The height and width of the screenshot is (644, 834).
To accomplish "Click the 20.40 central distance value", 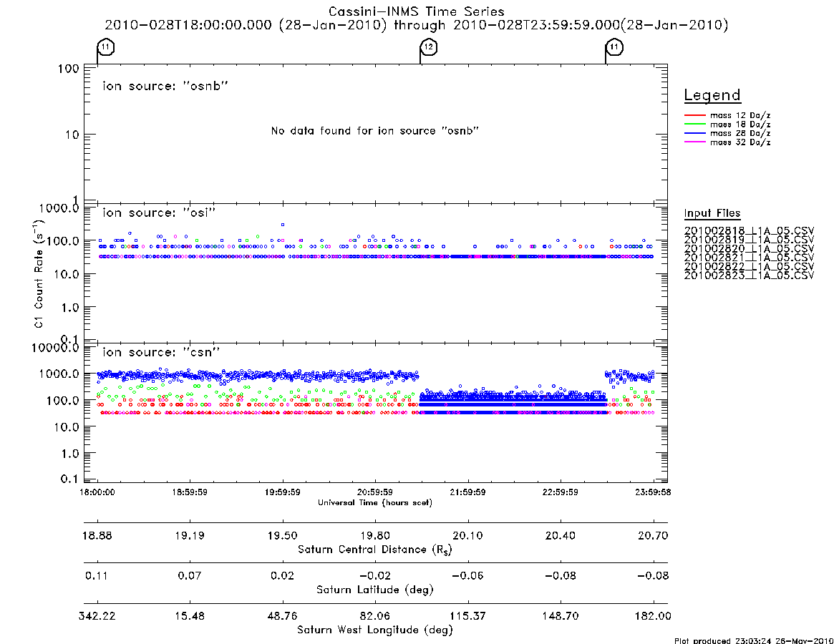I will [560, 535].
